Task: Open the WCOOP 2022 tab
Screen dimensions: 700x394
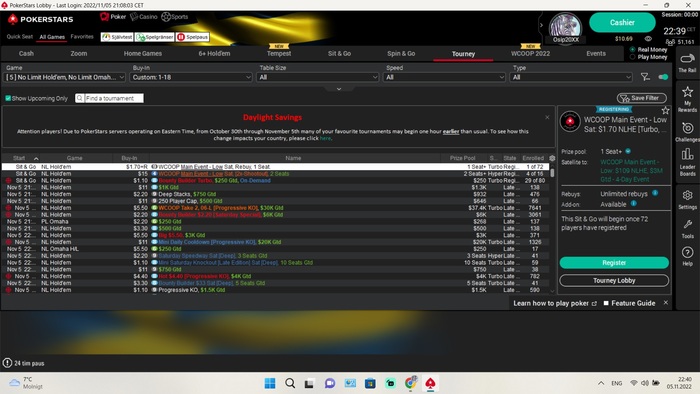Action: pos(530,54)
